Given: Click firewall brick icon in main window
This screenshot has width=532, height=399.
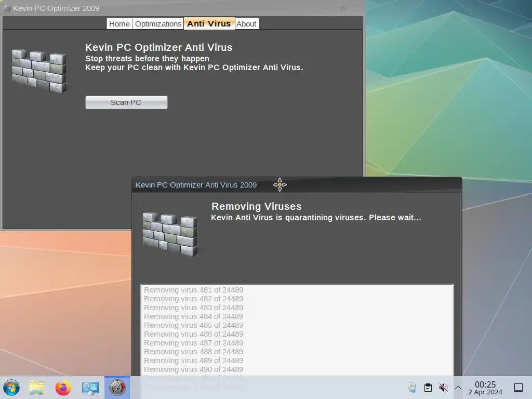Looking at the screenshot, I should [39, 71].
